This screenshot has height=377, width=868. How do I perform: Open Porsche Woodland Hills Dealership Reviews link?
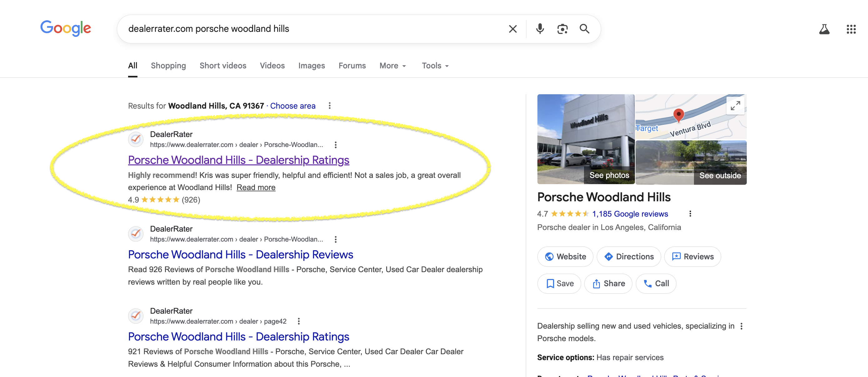(240, 254)
